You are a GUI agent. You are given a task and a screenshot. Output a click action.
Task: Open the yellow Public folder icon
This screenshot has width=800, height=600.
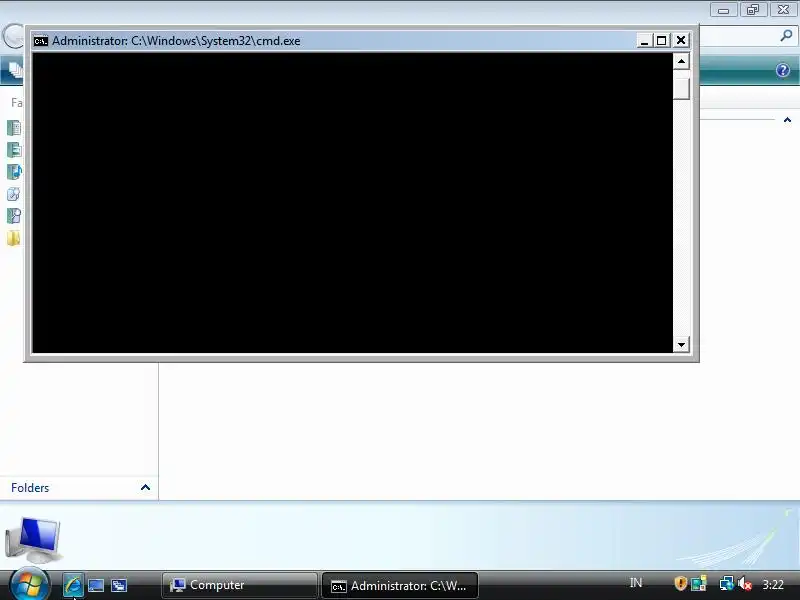(x=14, y=238)
